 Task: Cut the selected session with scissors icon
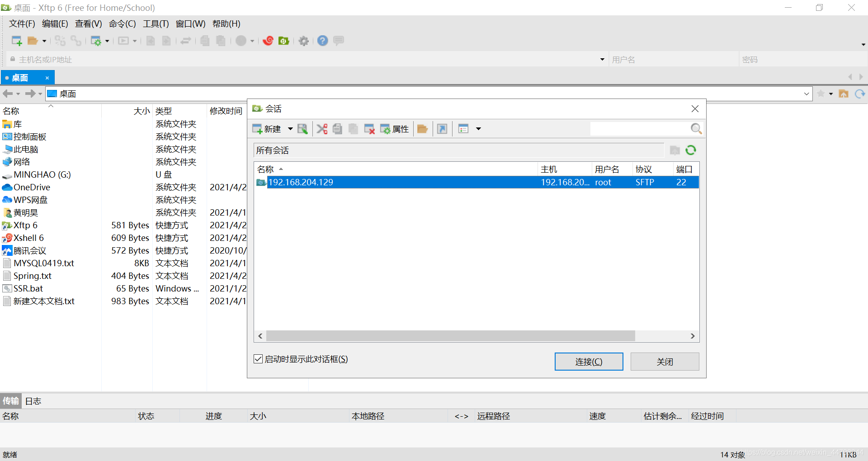point(322,129)
